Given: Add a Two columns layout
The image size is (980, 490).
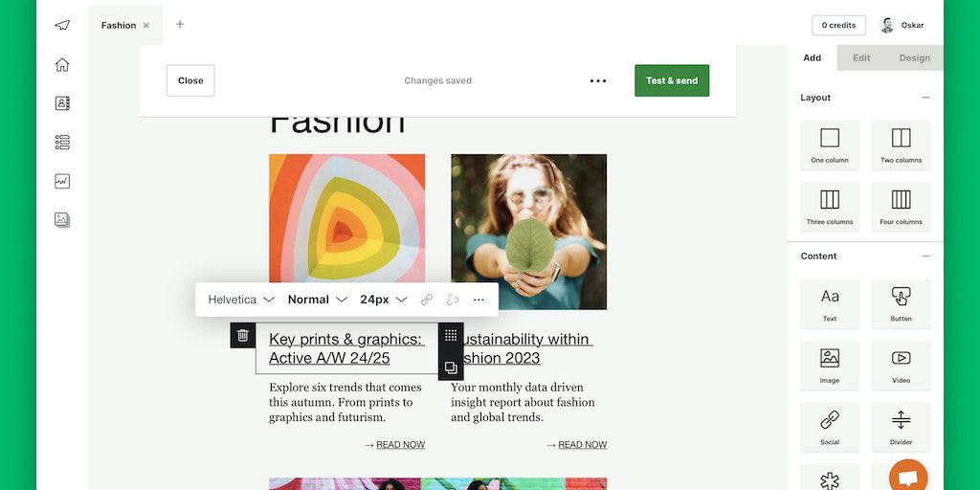Looking at the screenshot, I should pyautogui.click(x=901, y=145).
